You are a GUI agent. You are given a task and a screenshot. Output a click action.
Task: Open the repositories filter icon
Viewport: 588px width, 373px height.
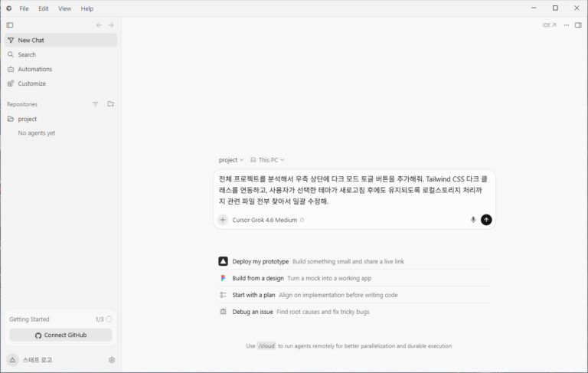click(95, 104)
